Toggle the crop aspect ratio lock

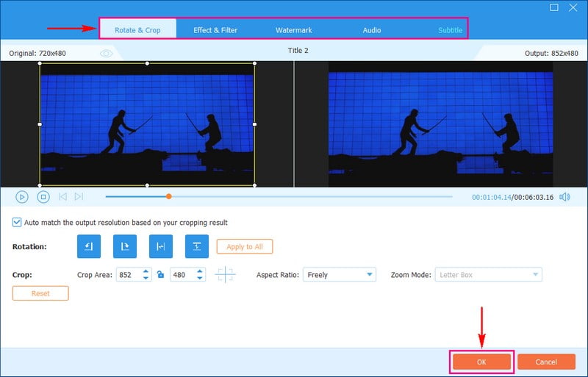coord(159,275)
